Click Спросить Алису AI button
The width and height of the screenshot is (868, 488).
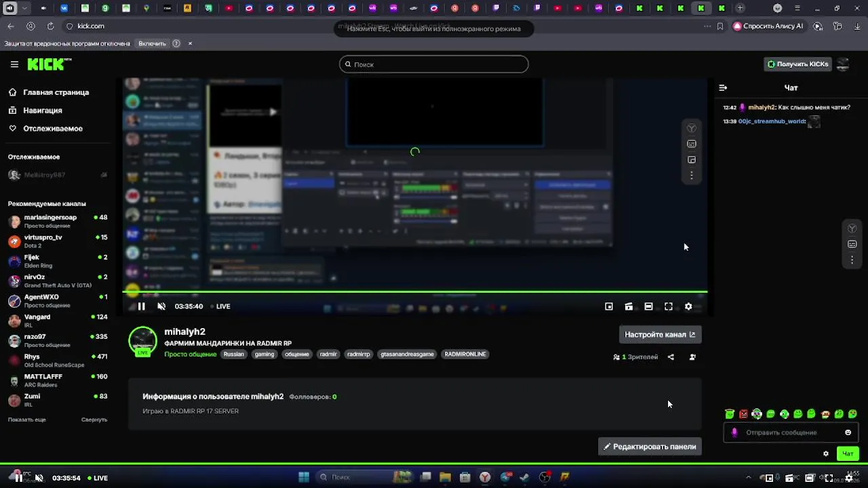click(768, 26)
